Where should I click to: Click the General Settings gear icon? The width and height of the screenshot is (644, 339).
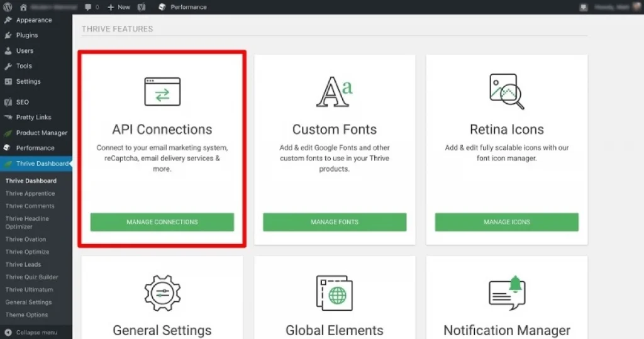click(x=162, y=293)
